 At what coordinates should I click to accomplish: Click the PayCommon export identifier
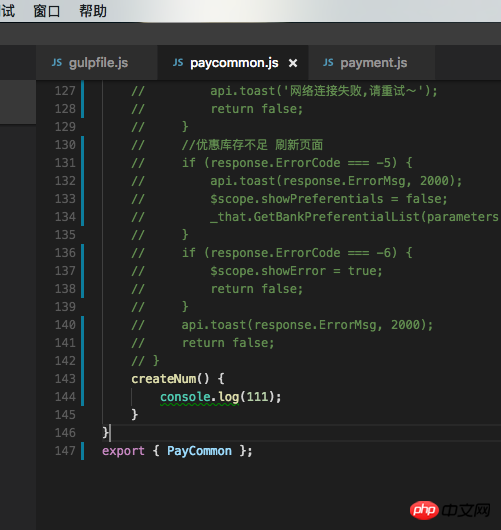(199, 451)
